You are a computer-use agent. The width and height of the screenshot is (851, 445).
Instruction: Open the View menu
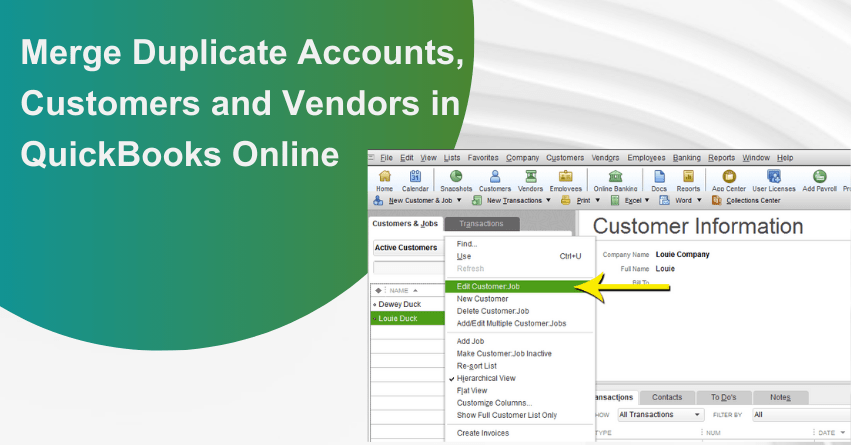point(428,158)
